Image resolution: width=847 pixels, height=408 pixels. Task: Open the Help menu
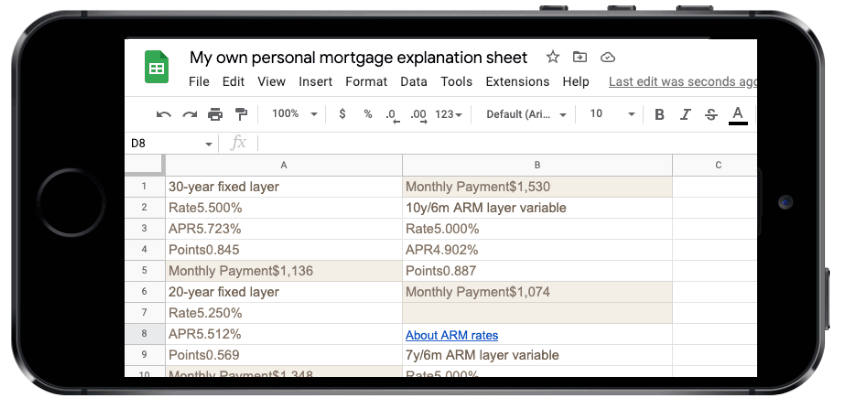[576, 82]
